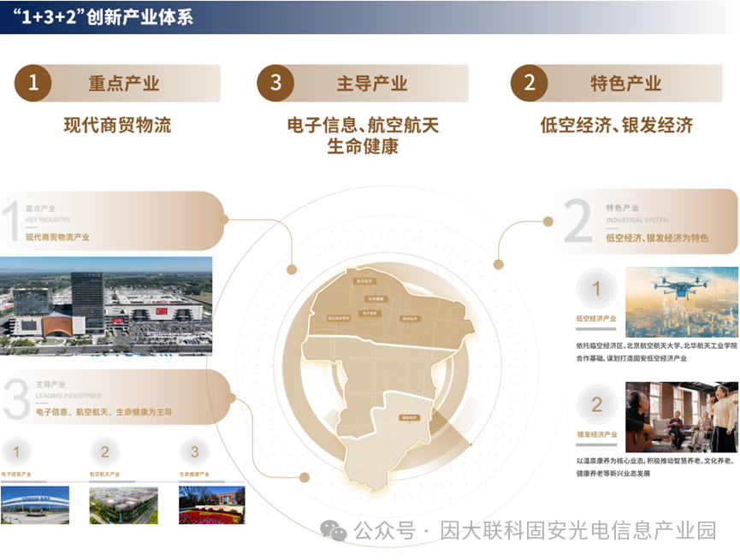Click round badge 2 above 银发经济产业
The image size is (740, 560).
[596, 405]
